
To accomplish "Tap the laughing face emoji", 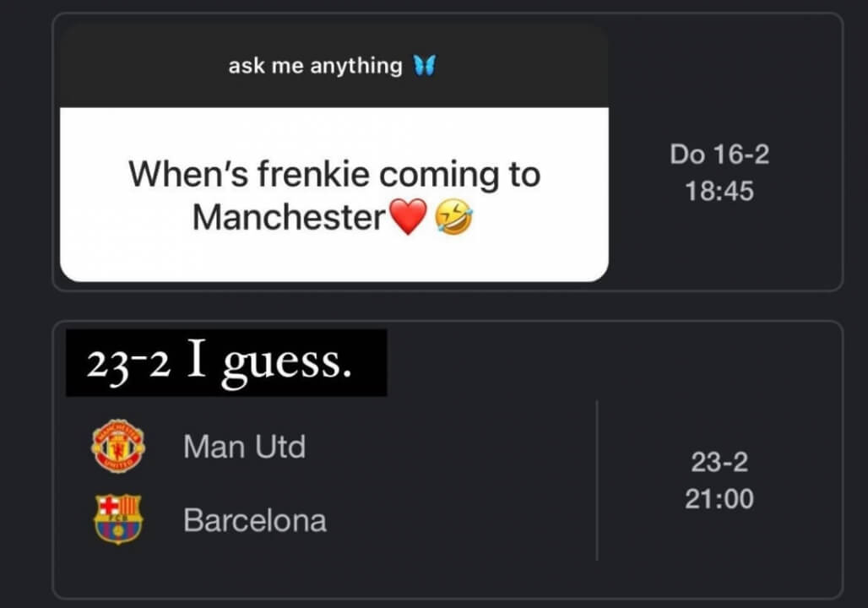I will (x=453, y=220).
